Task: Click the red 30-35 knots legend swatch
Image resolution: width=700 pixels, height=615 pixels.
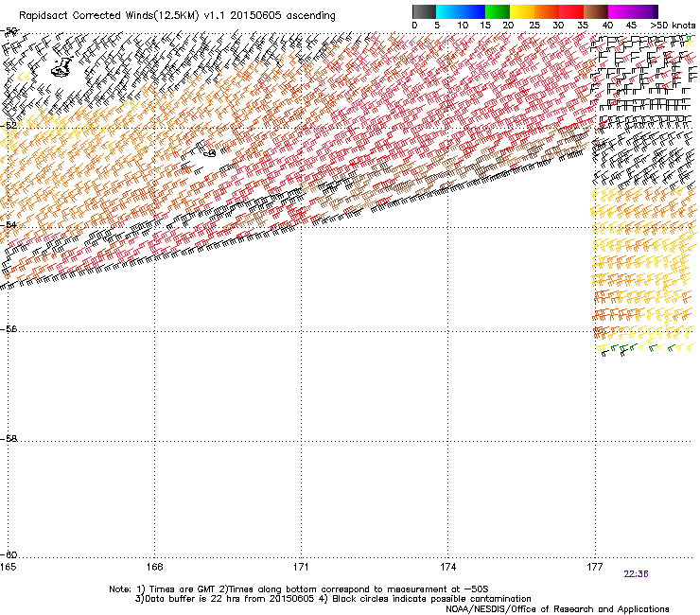Action: (x=571, y=11)
